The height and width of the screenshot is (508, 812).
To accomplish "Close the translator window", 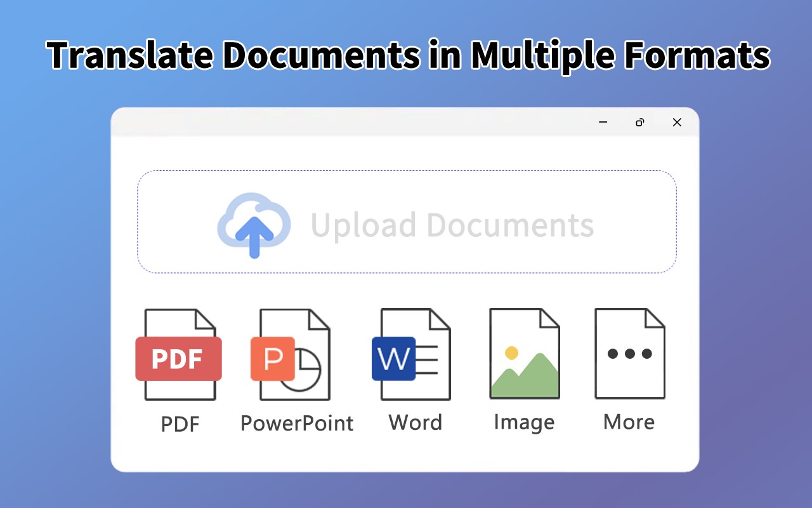I will [677, 122].
